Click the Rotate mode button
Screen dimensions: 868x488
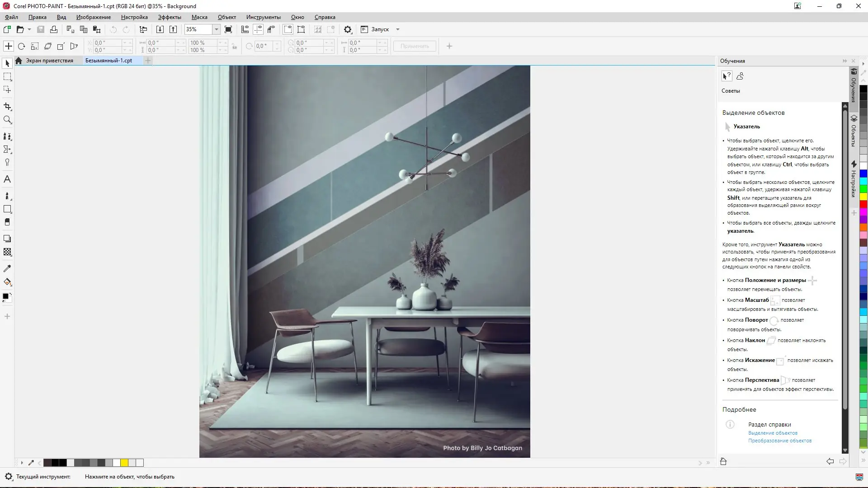(21, 46)
